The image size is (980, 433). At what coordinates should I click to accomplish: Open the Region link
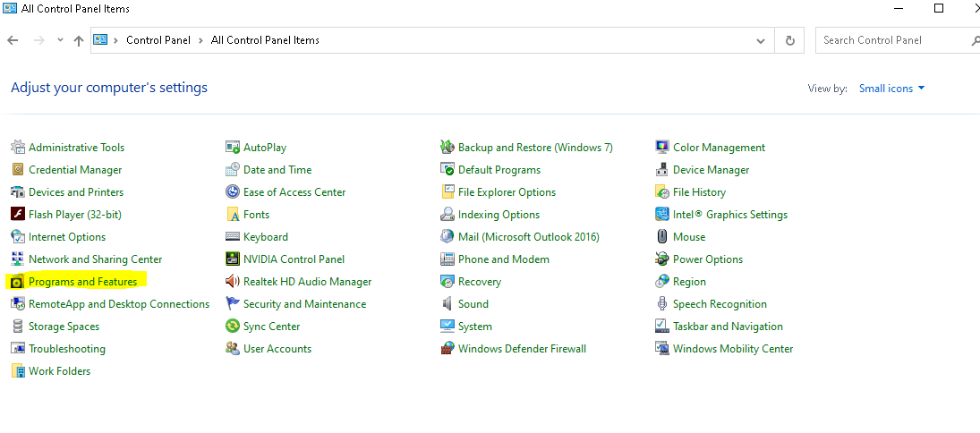tap(689, 282)
